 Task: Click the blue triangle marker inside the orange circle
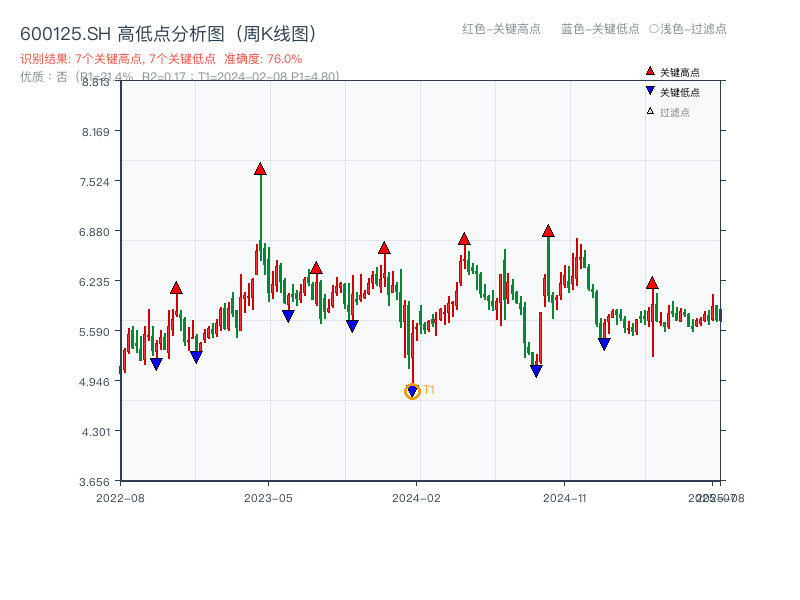[411, 389]
